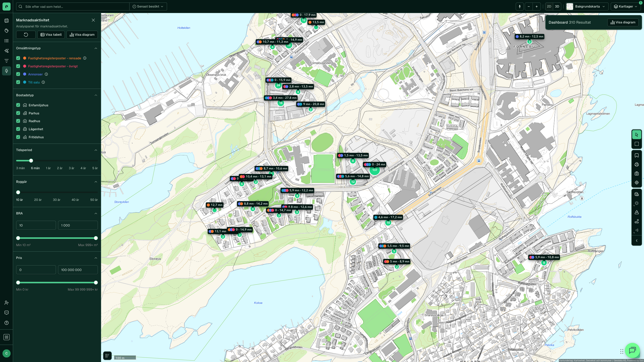Collapse the Omsättningstyp section
The height and width of the screenshot is (362, 644).
pyautogui.click(x=96, y=48)
